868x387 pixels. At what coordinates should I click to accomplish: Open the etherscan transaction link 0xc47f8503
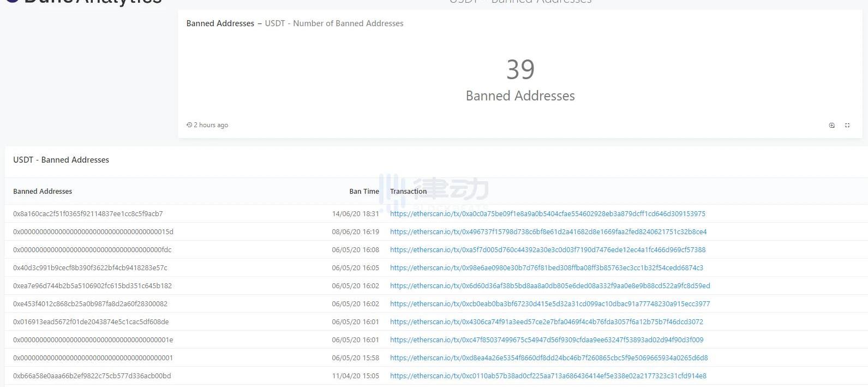pos(546,340)
